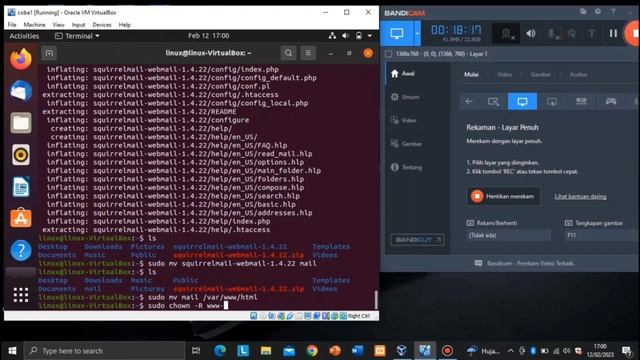Launch Rhythmbox from the Ubuntu dock
Viewport: 640px width, 360px height.
tap(21, 155)
